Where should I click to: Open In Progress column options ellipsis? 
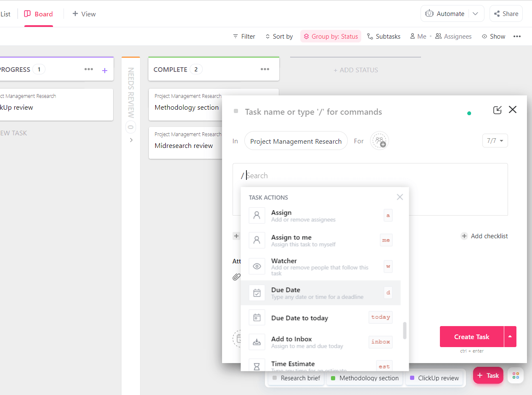88,69
